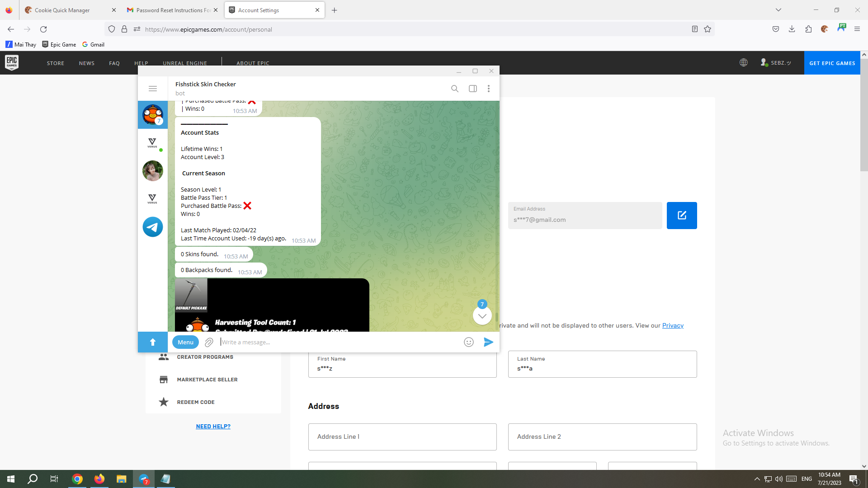
Task: Click the Write a message field
Action: pos(339,342)
